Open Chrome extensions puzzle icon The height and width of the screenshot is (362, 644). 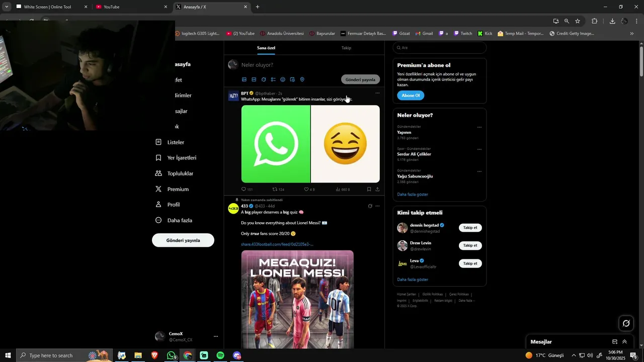pos(595,21)
